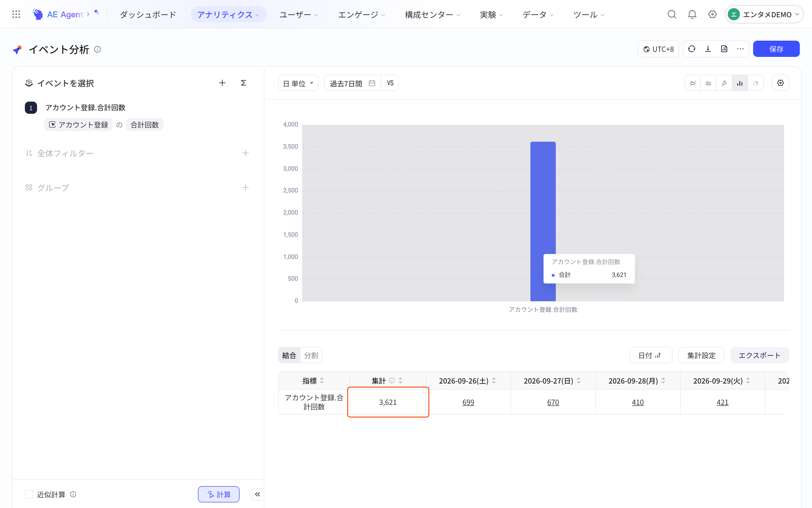Select the 分割 view toggle

[311, 355]
